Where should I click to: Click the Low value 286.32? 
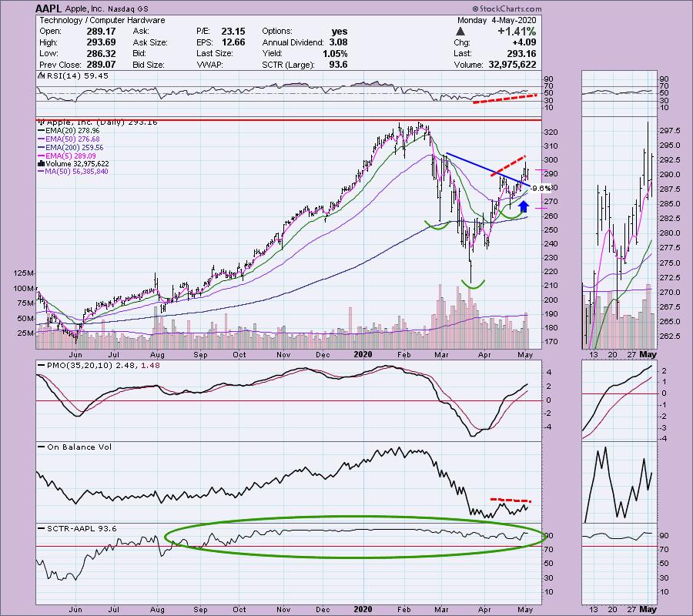pyautogui.click(x=101, y=53)
